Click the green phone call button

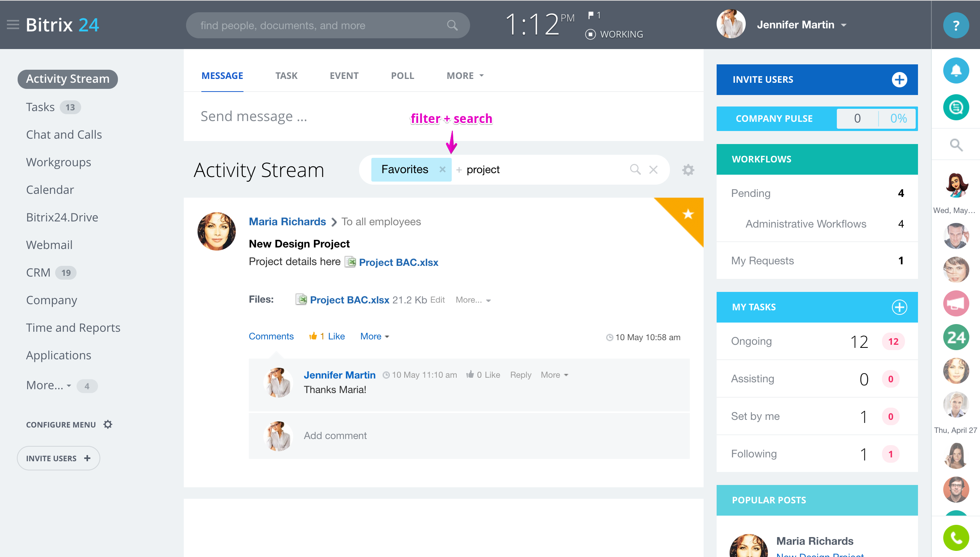click(956, 537)
